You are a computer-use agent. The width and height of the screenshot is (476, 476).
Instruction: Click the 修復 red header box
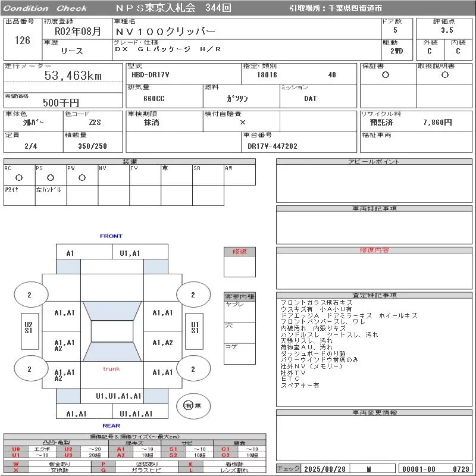(240, 252)
